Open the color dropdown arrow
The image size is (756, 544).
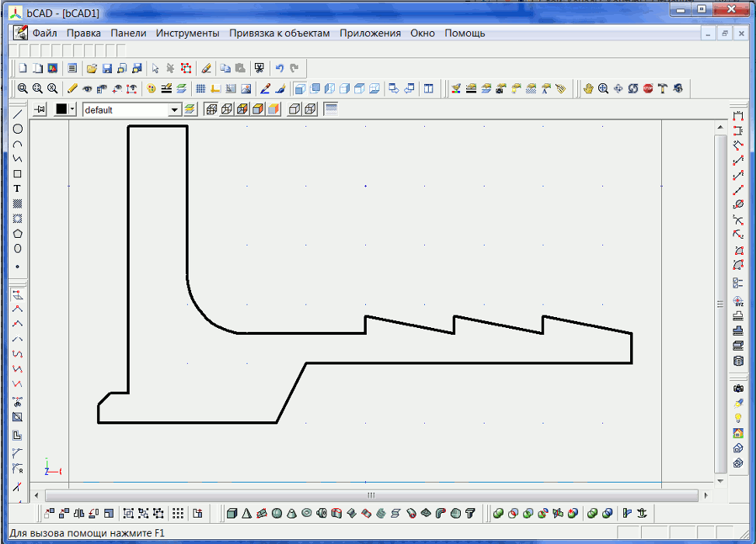73,110
